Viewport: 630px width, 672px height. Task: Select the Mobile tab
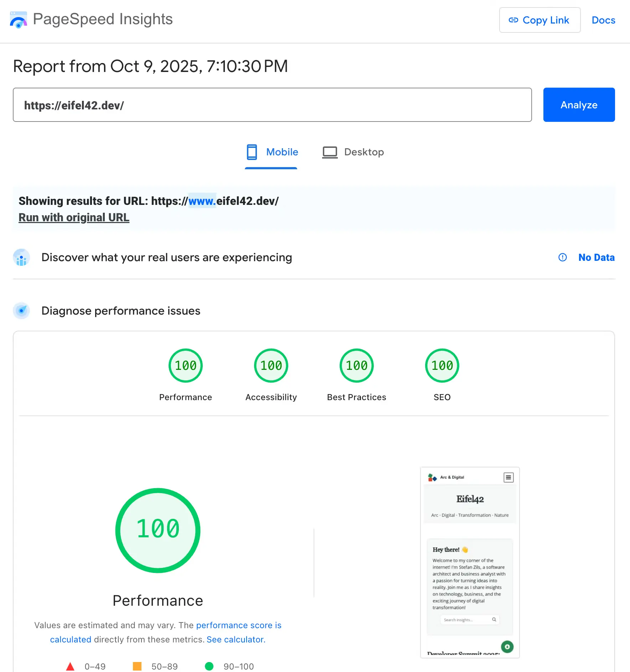(272, 152)
